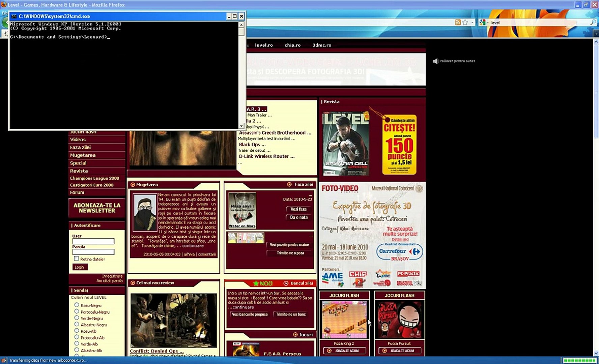Click the search magnifier icon
599x364 pixels.
pos(593,23)
